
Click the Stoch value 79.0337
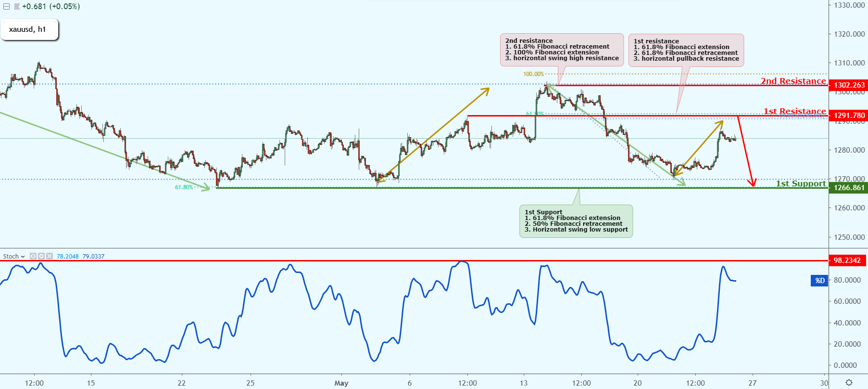tap(93, 256)
